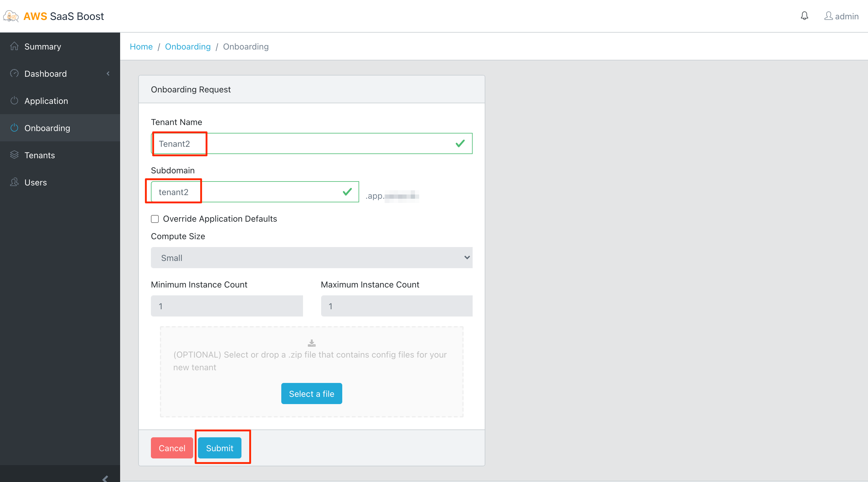
Task: Enable the Override Application Defaults checkbox
Action: tap(155, 219)
